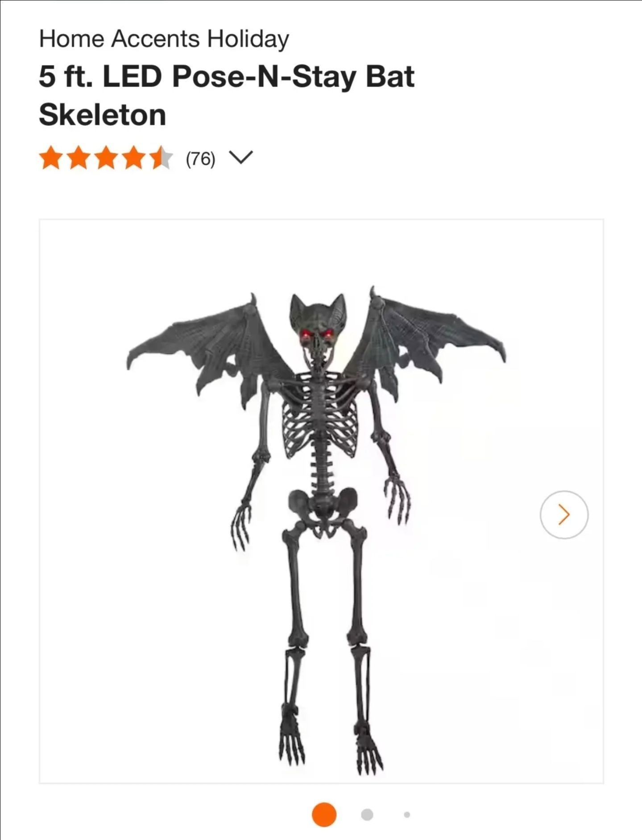Click the bat skeleton's red-eyed skull
This screenshot has height=840, width=642.
(317, 325)
